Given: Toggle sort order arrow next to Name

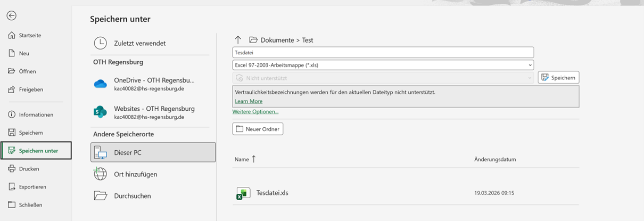Looking at the screenshot, I should 254,159.
